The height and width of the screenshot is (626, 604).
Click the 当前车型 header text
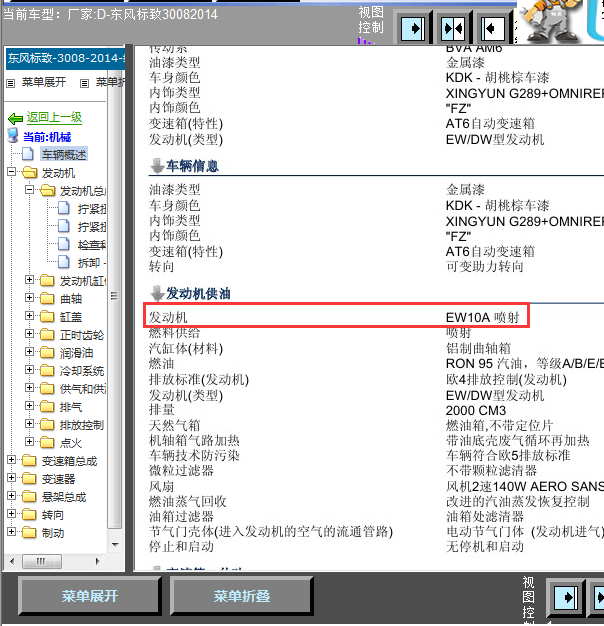[111, 15]
